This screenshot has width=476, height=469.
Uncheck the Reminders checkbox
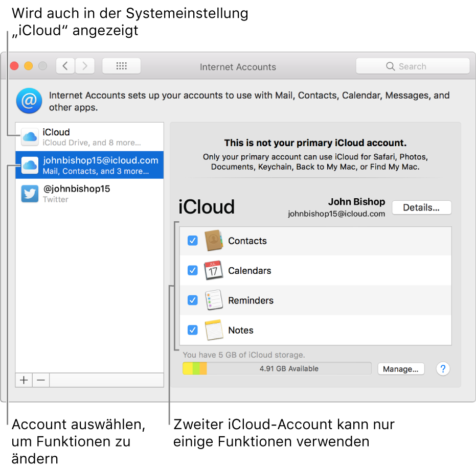(x=192, y=300)
